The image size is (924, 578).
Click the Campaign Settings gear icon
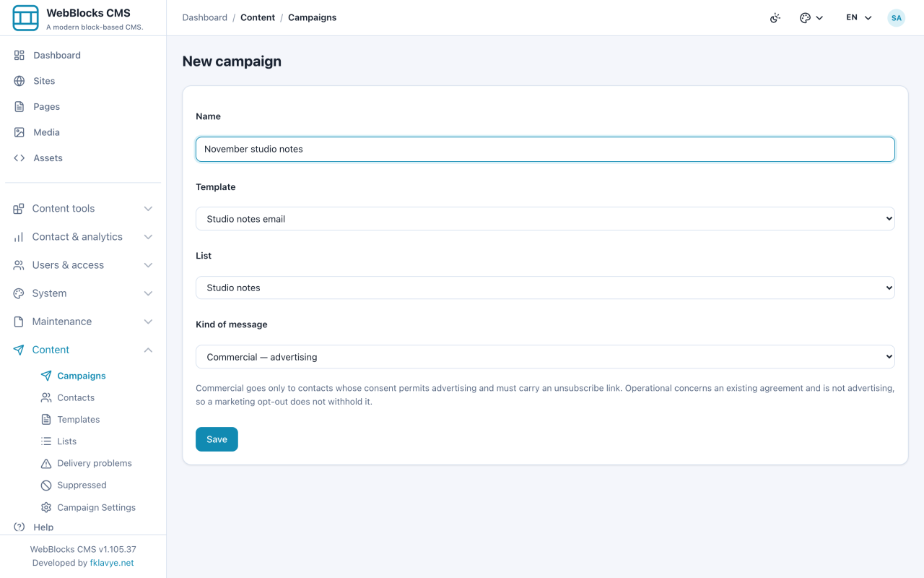46,507
